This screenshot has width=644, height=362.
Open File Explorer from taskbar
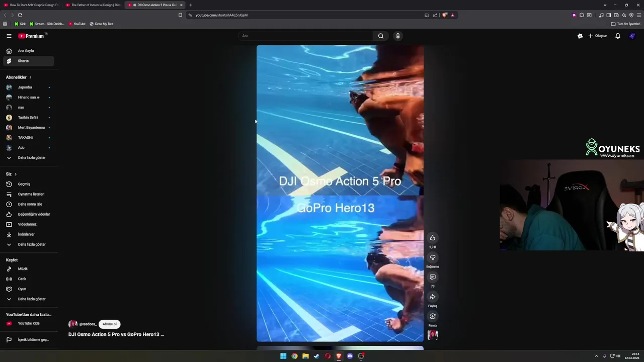click(305, 356)
